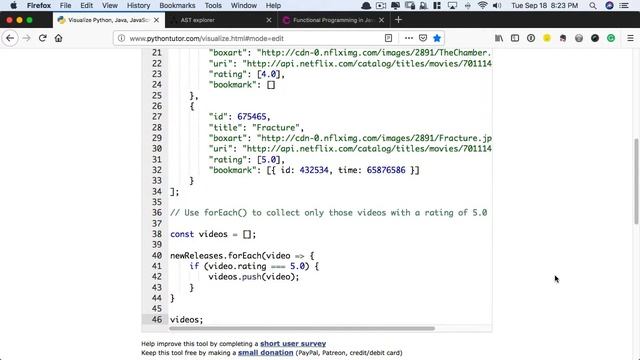Viewport: 640px width, 360px height.
Task: Click the bookmark line with id 432534
Action: point(314,170)
